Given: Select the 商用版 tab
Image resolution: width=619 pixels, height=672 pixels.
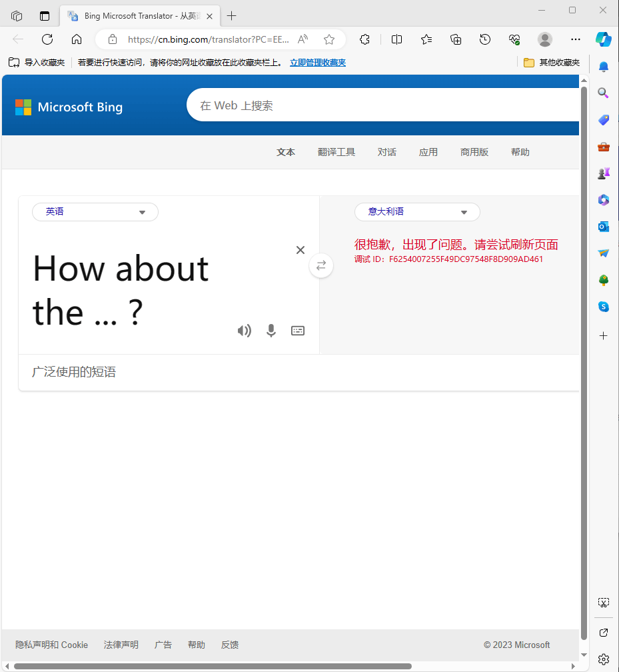Looking at the screenshot, I should click(474, 152).
